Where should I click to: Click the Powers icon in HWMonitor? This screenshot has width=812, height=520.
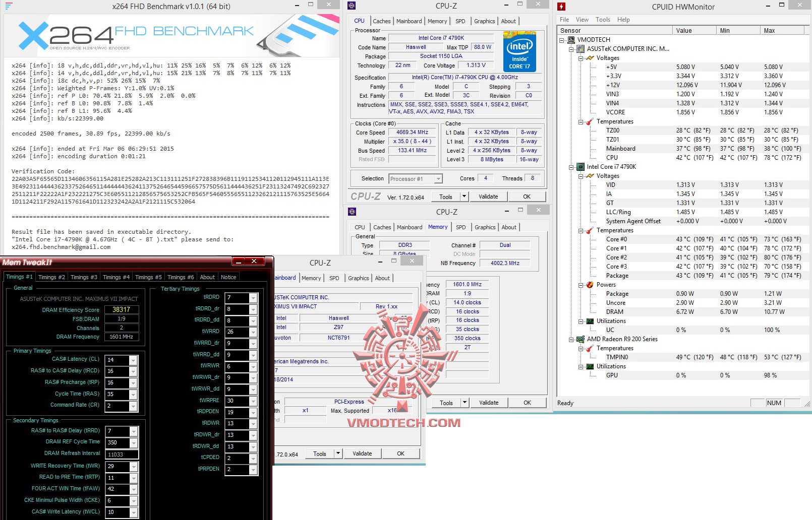click(590, 285)
